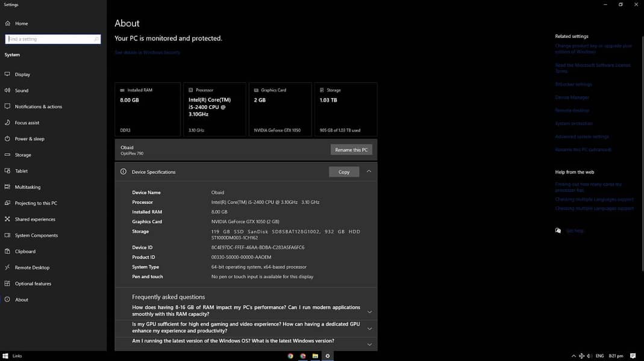Image resolution: width=644 pixels, height=361 pixels.
Task: Open Multitasking settings icon
Action: [x=7, y=187]
